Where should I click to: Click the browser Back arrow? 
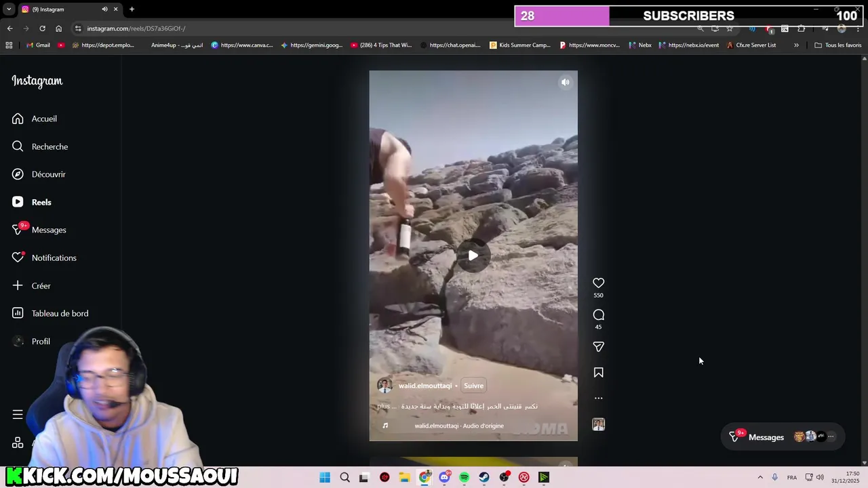click(9, 28)
